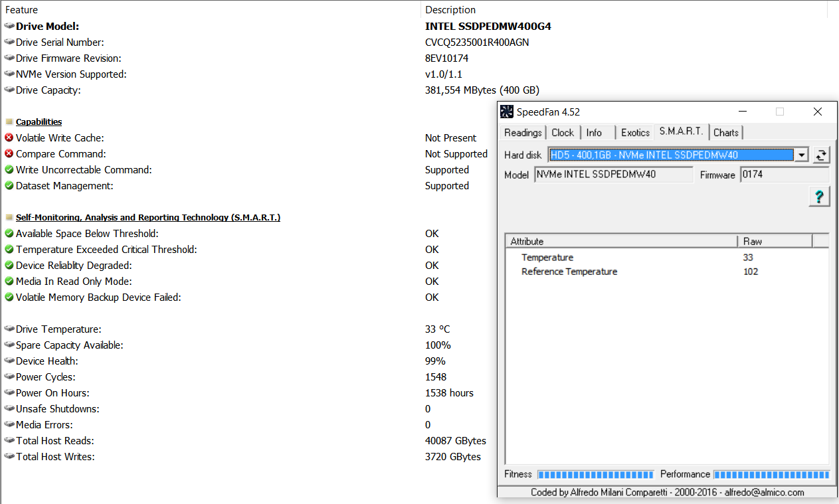The width and height of the screenshot is (839, 504).
Task: Click the Description column header
Action: [x=624, y=10]
